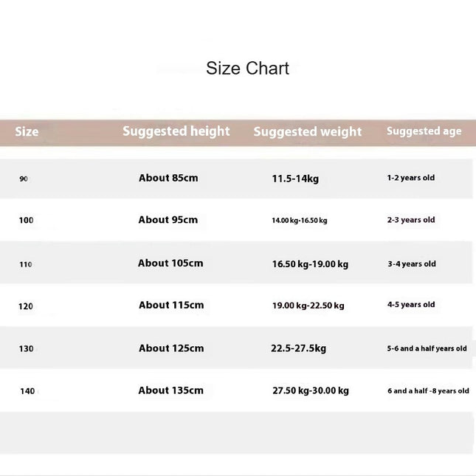Viewport: 476px width, 476px height.
Task: Click the Suggested height column header
Action: [x=176, y=131]
